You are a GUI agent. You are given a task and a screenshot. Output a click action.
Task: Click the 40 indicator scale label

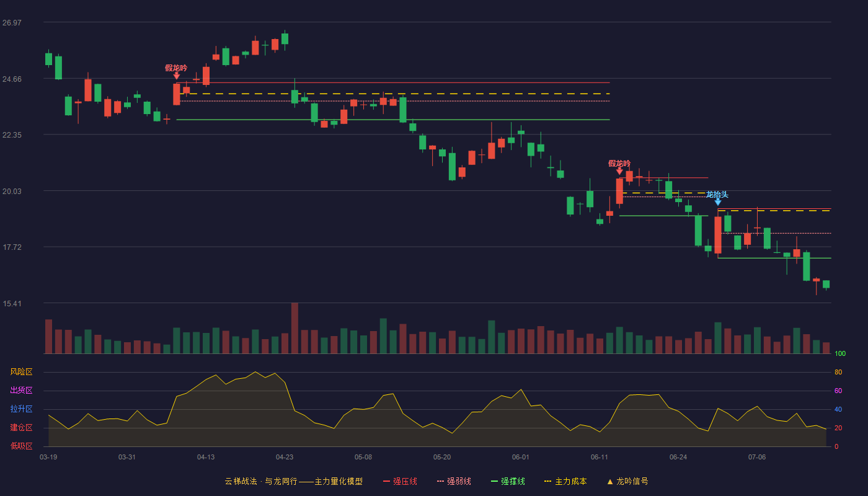click(x=838, y=409)
